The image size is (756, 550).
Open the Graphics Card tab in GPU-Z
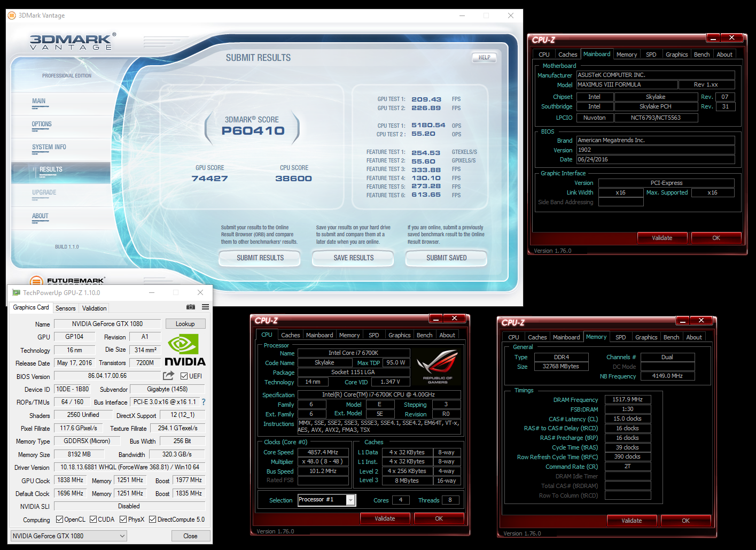tap(31, 307)
